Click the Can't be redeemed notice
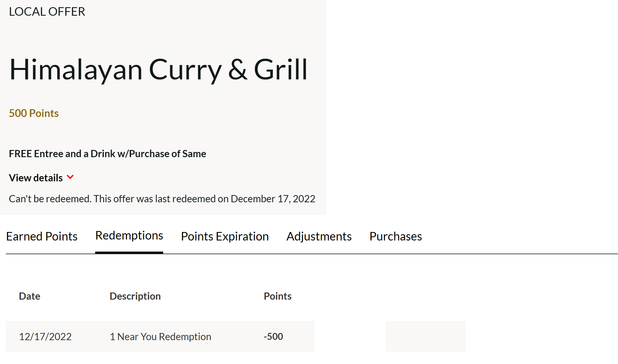Viewport: 618px width, 364px height. 162,199
